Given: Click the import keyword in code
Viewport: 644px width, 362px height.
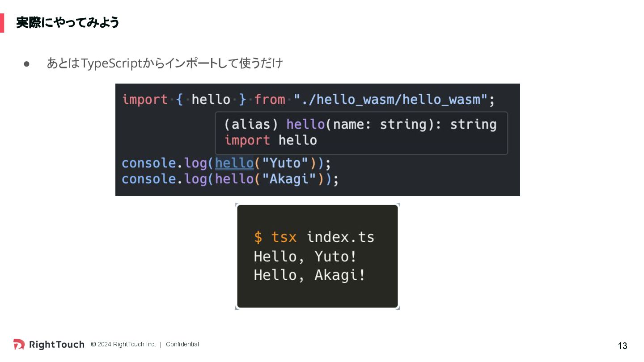Looking at the screenshot, I should point(145,100).
